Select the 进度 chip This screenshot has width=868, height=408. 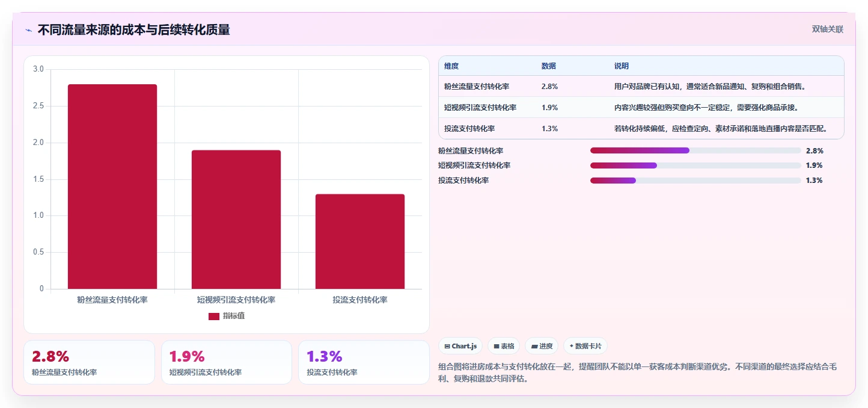click(x=542, y=346)
